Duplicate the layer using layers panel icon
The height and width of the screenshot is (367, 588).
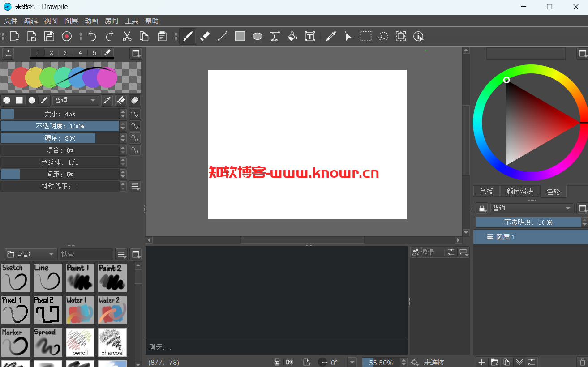[x=507, y=362]
